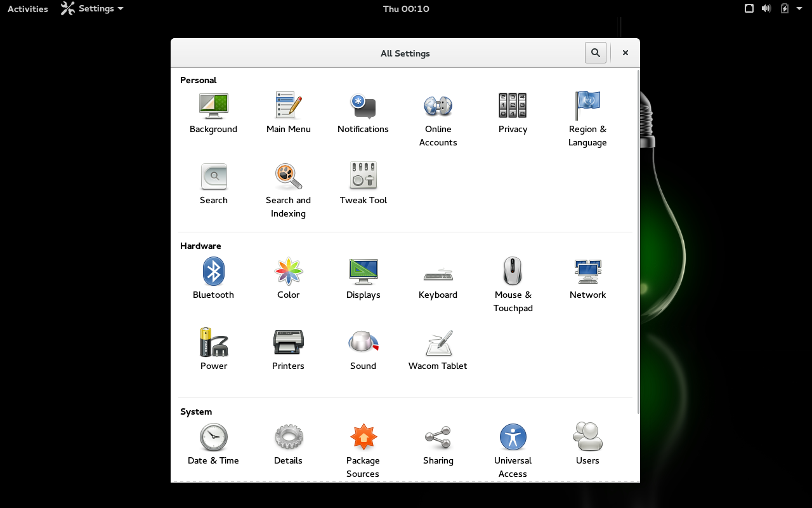
Task: Click the settings window vertical scrollbar
Action: pyautogui.click(x=638, y=241)
